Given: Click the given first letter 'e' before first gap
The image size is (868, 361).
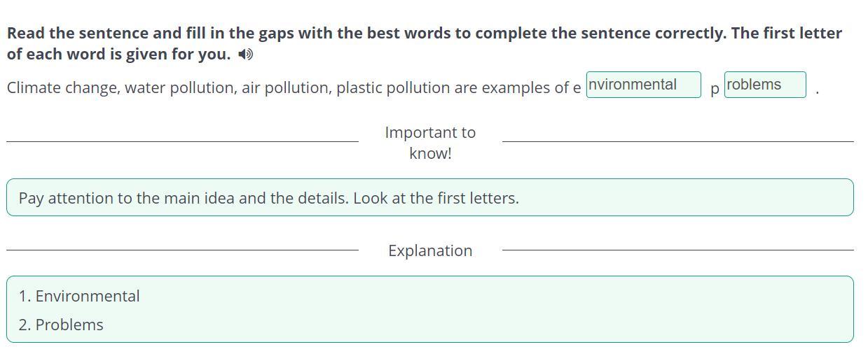Looking at the screenshot, I should (577, 89).
